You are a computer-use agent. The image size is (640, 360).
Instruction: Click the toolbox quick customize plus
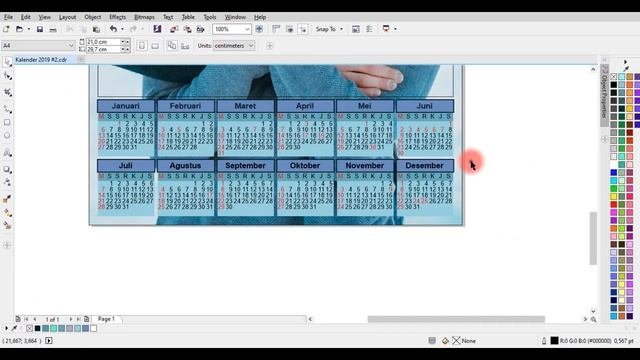(x=7, y=245)
